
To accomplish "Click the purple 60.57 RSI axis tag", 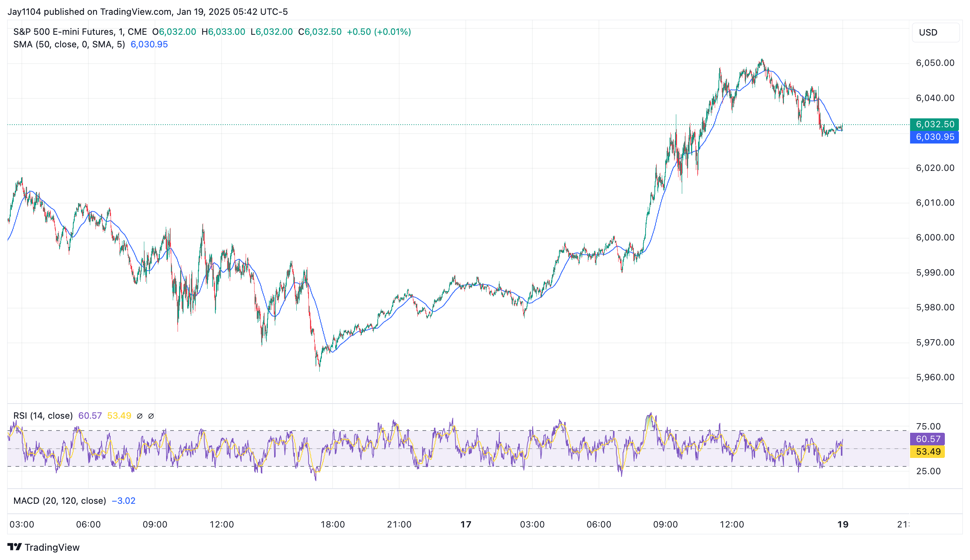I will click(927, 439).
